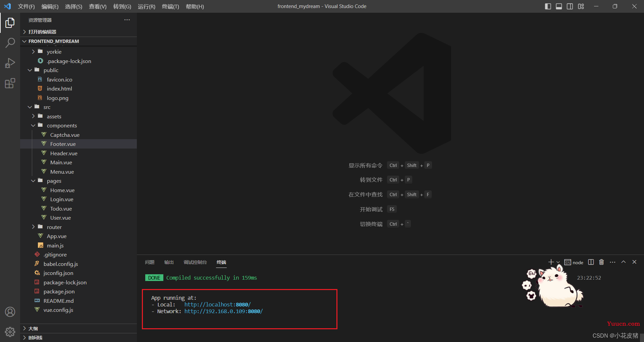Open Run and Debug view
This screenshot has width=644, height=342.
(x=10, y=63)
